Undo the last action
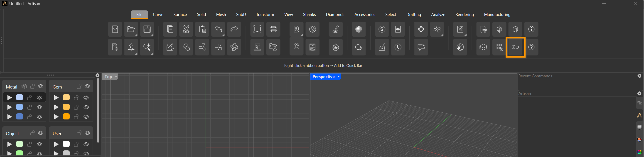644x157 pixels. coord(218,29)
